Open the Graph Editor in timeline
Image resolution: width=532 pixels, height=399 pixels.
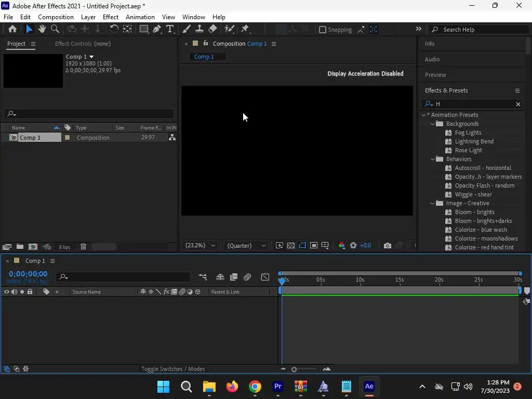(265, 277)
